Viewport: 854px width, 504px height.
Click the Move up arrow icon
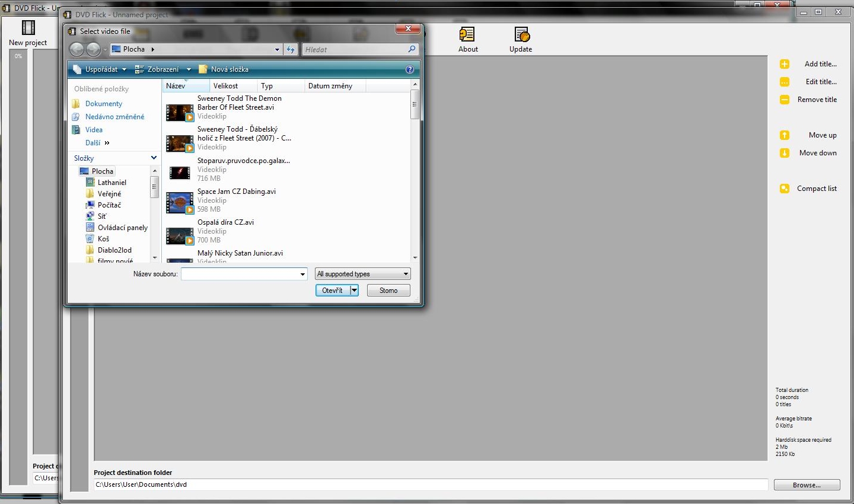coord(785,135)
